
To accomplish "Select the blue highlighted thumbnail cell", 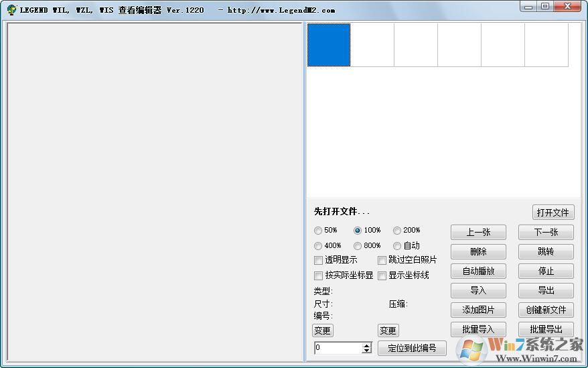I will pyautogui.click(x=329, y=45).
